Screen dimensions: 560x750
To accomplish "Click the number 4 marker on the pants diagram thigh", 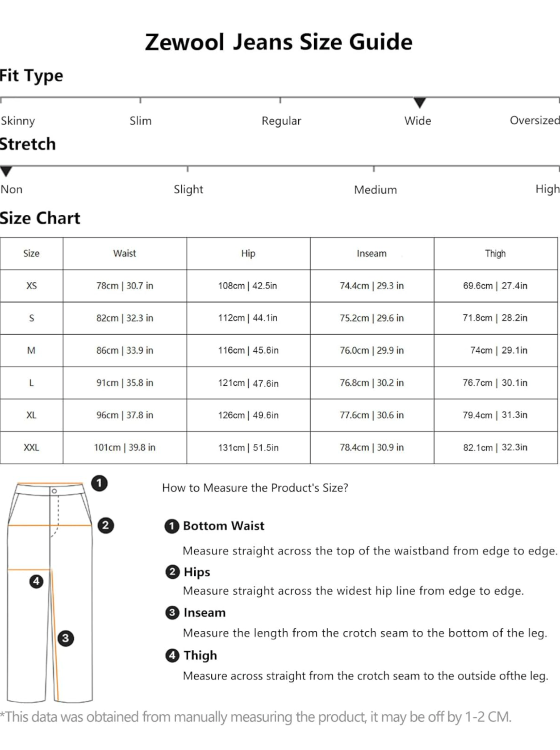I will [36, 581].
